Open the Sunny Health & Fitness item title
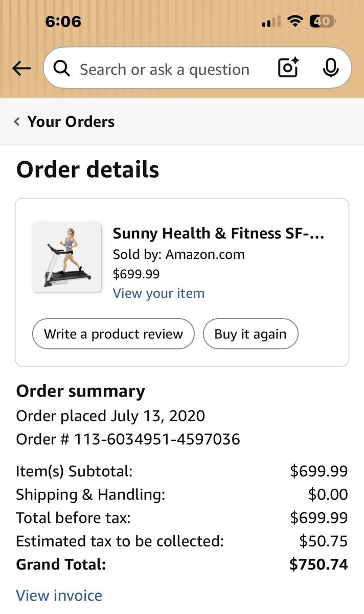This screenshot has width=364, height=614. (218, 233)
